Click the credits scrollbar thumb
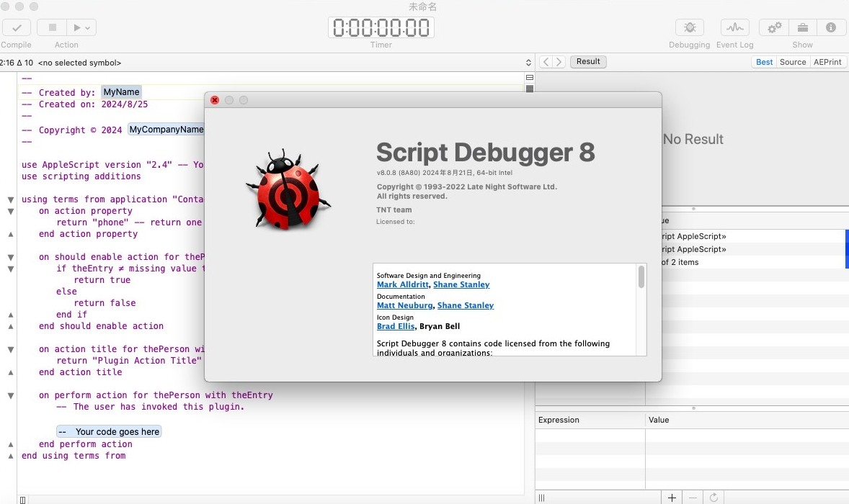This screenshot has width=849, height=504. pyautogui.click(x=641, y=277)
